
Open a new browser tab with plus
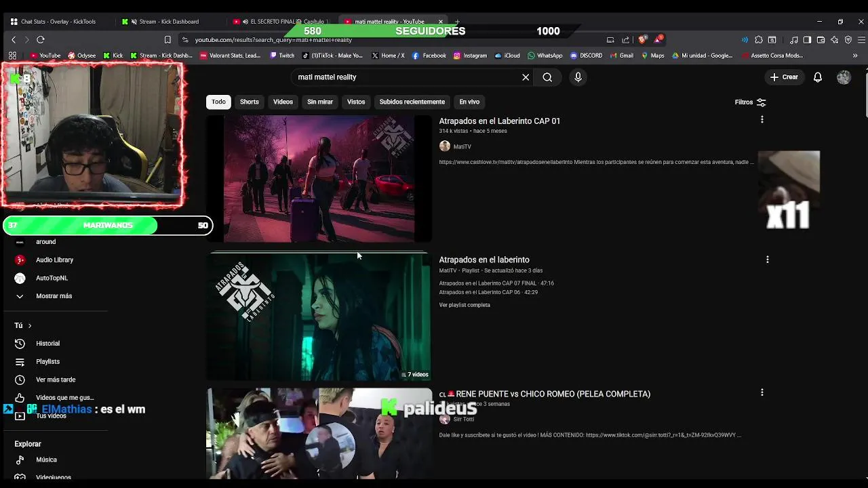457,22
